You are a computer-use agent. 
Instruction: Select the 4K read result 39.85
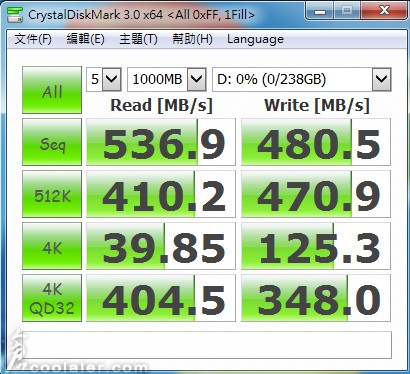coord(161,246)
